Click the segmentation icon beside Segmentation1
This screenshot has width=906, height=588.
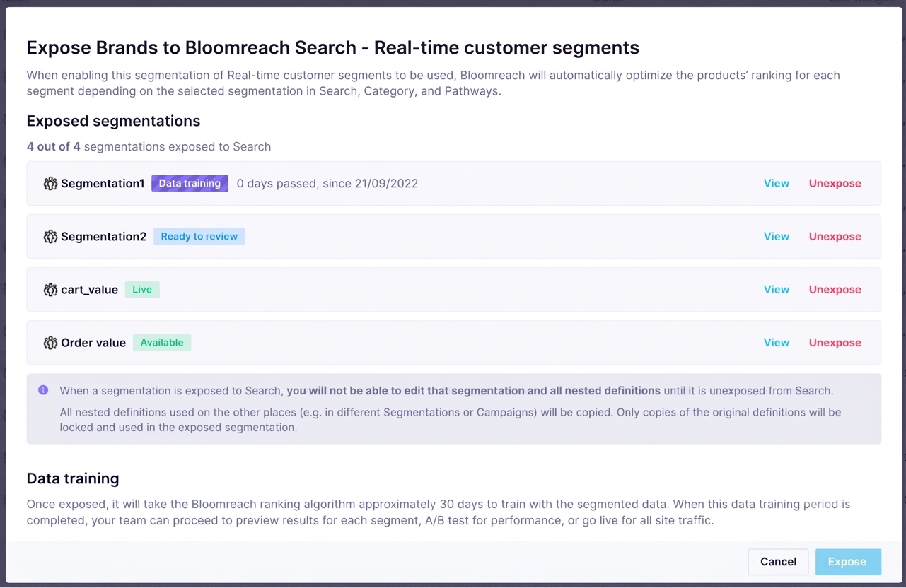tap(50, 184)
